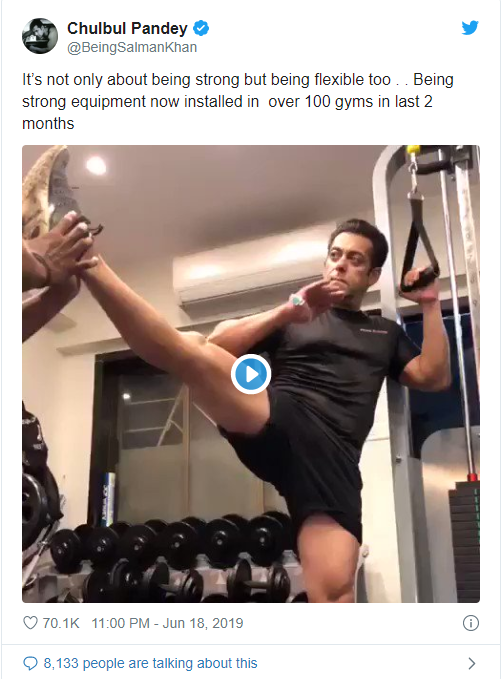Like the tweet with the heart icon

click(30, 623)
